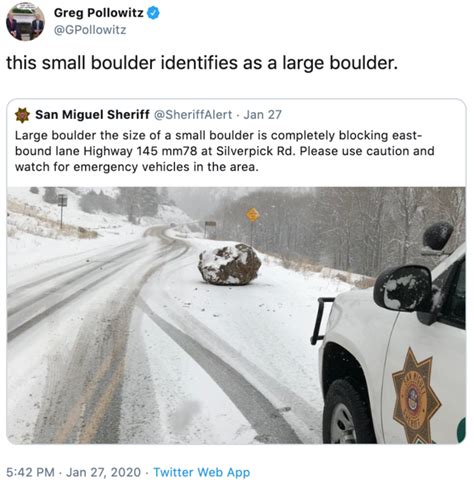474x485 pixels.
Task: Open the @GPollowitz handle link
Action: 90,30
